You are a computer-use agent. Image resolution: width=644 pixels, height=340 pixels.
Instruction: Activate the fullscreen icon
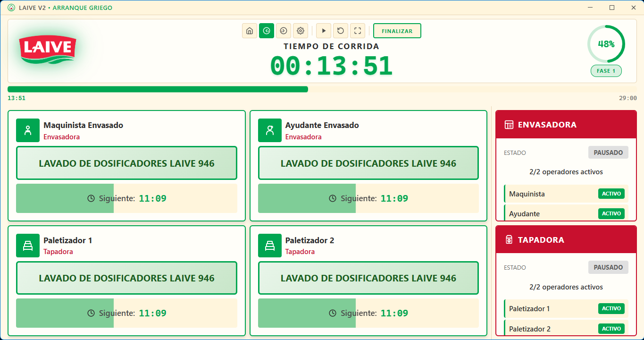[357, 30]
